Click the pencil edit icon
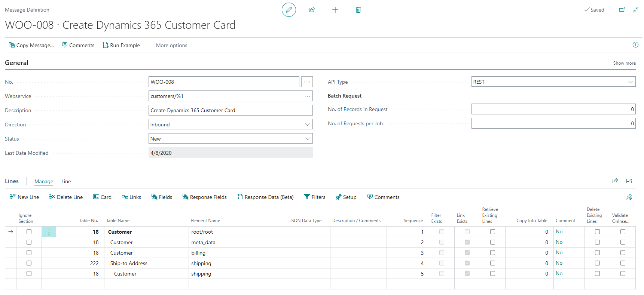This screenshot has height=295, width=644. pos(289,10)
